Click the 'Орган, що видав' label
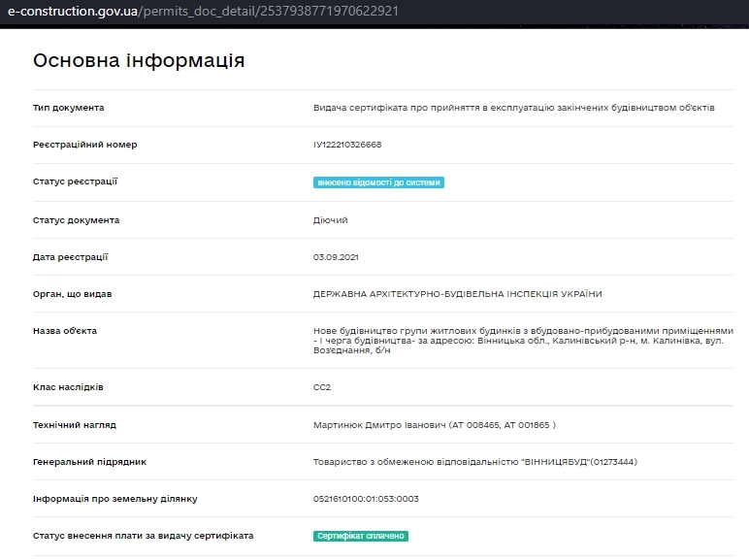Screen dimensions: 749x560 tap(72, 294)
